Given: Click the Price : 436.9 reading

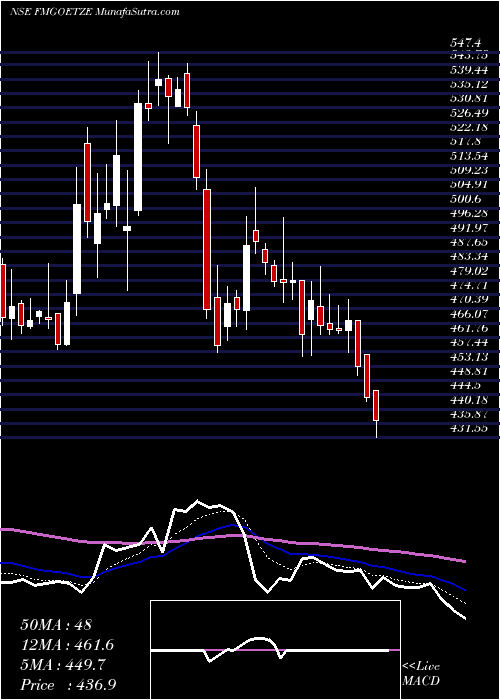Looking at the screenshot, I should tap(69, 685).
